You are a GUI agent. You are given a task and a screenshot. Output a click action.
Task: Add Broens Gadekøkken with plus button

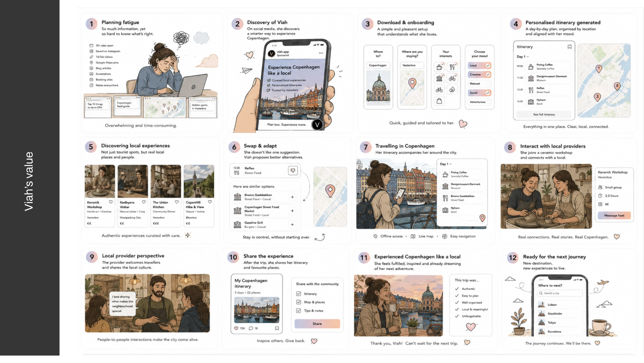292,197
